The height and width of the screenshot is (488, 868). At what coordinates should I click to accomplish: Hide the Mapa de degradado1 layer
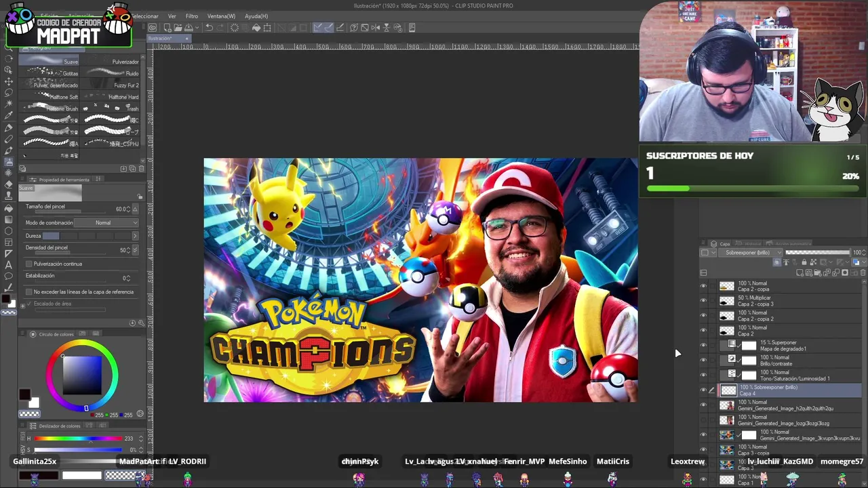[703, 346]
